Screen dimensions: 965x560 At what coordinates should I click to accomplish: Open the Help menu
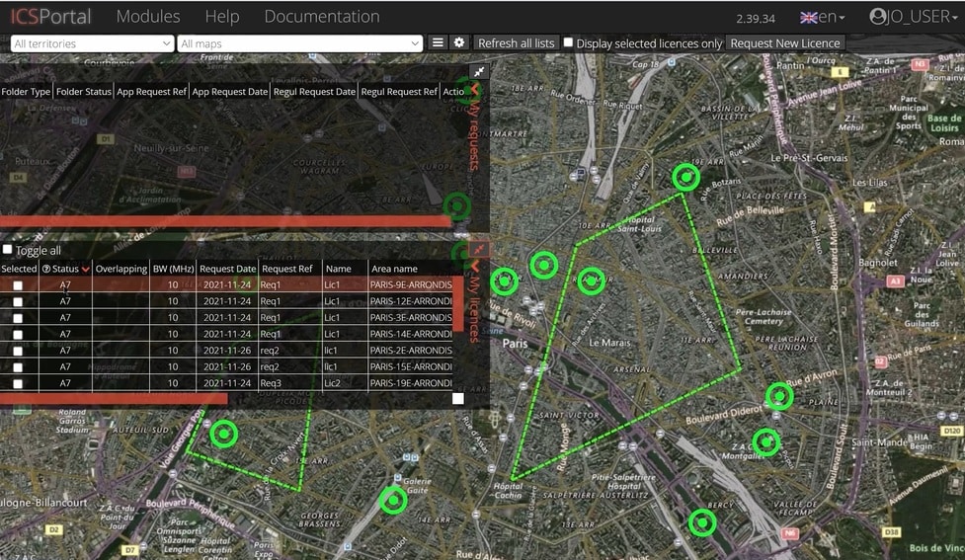pyautogui.click(x=222, y=16)
